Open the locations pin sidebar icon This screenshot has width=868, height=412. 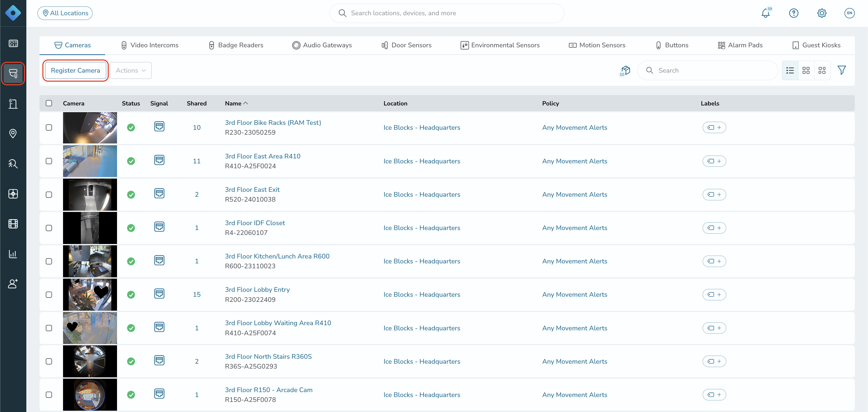pyautogui.click(x=13, y=134)
